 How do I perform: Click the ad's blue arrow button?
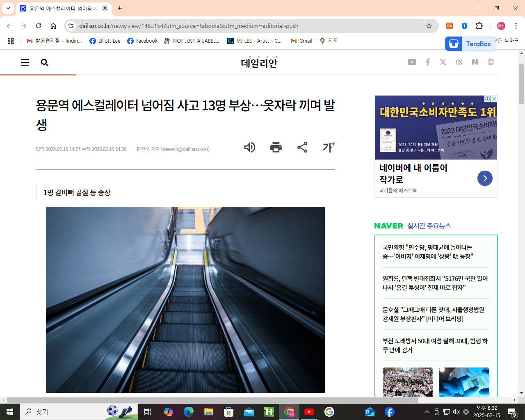pyautogui.click(x=485, y=178)
